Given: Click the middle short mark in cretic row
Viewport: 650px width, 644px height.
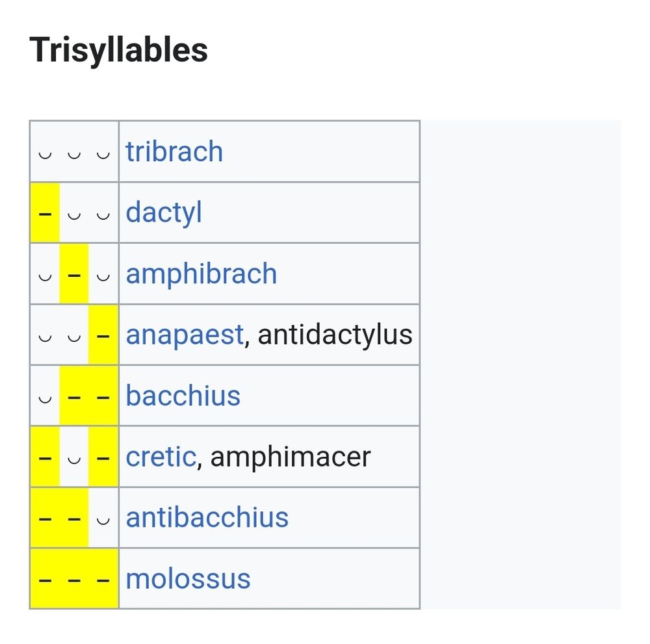Looking at the screenshot, I should click(x=74, y=459).
